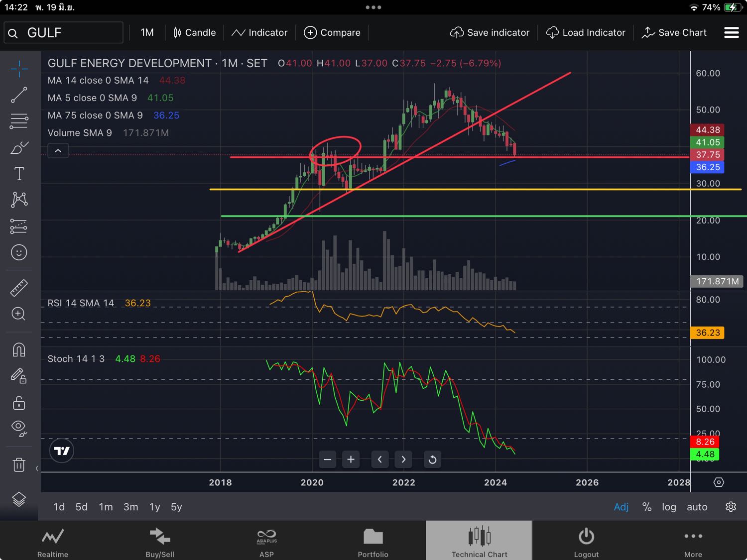
Task: Click the GULF symbol search field
Action: pos(64,32)
